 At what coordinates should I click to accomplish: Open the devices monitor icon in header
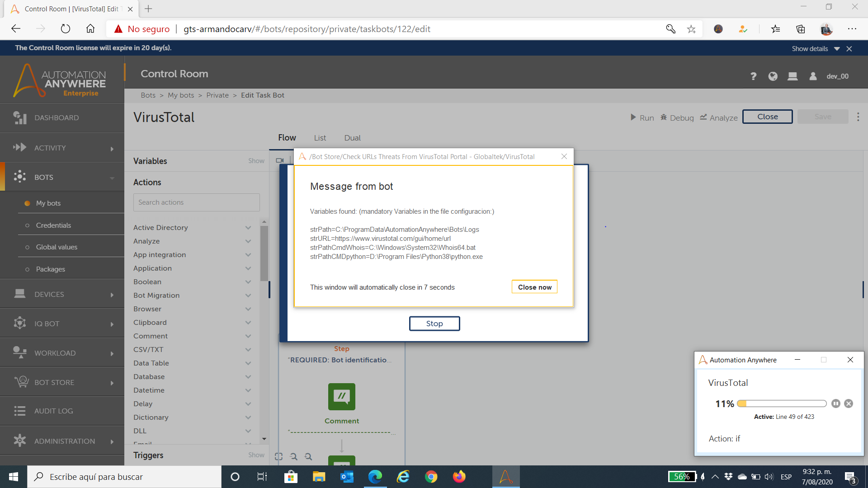[792, 76]
